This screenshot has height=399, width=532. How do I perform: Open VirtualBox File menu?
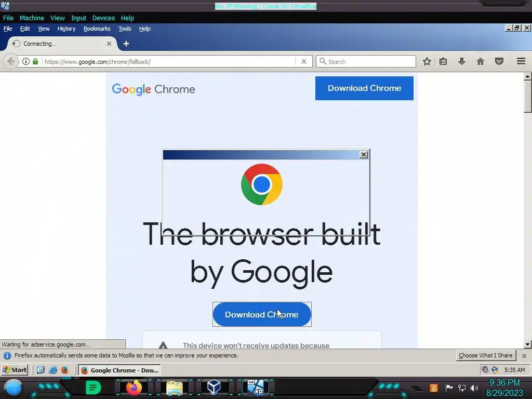click(8, 18)
